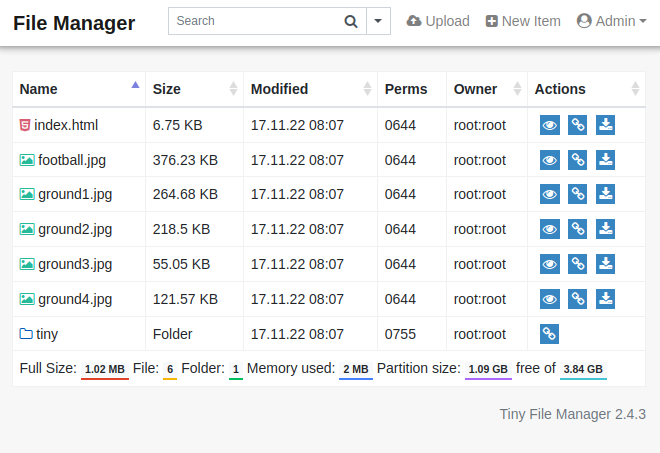
Task: Download the index.html file
Action: click(605, 125)
